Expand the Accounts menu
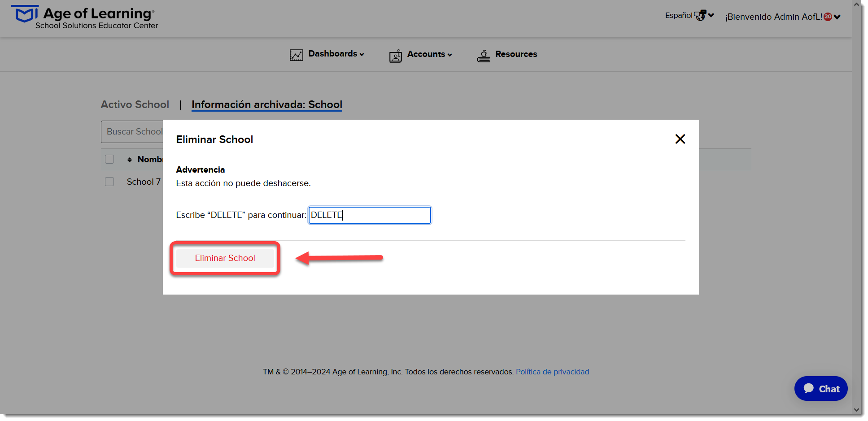Image resolution: width=868 pixels, height=421 pixels. pos(429,54)
